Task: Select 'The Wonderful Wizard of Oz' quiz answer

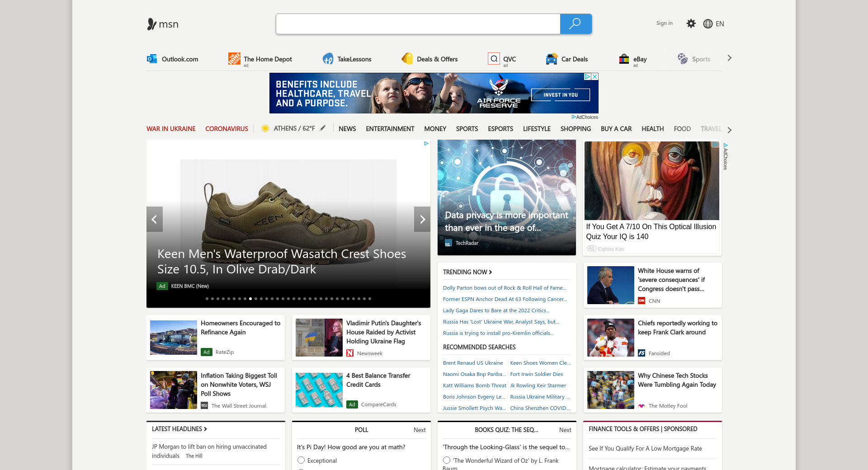Action: coord(447,460)
